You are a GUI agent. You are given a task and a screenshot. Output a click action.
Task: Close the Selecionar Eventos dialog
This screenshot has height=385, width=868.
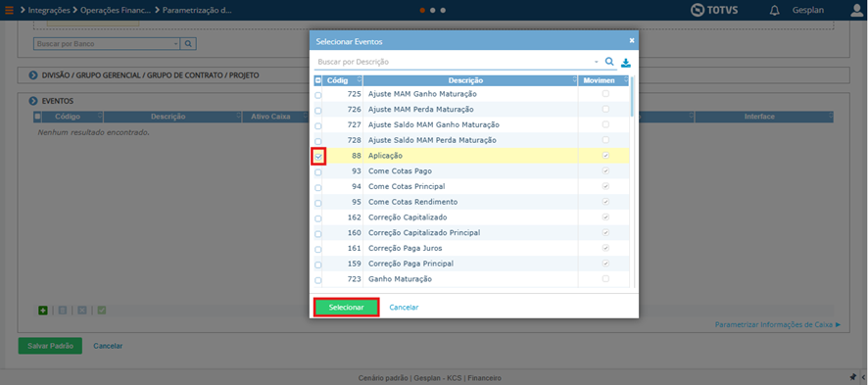pos(632,41)
